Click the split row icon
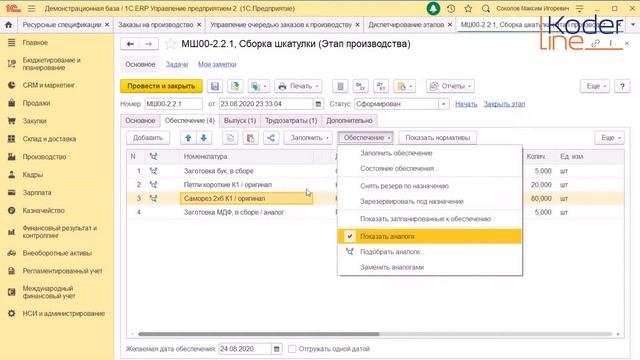Screen dimensions: 640x360 pos(271,138)
